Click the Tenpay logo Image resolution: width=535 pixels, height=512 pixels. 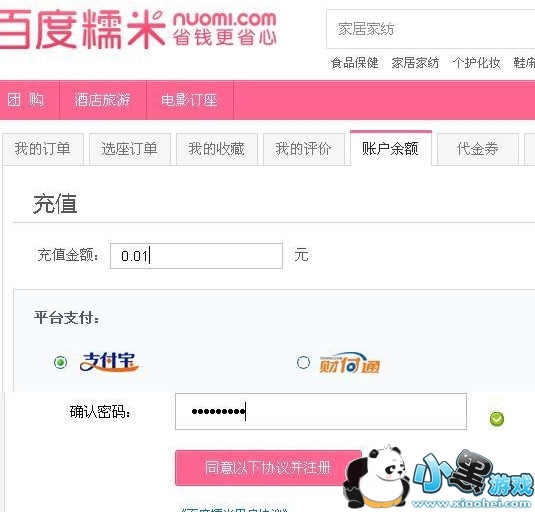click(349, 363)
